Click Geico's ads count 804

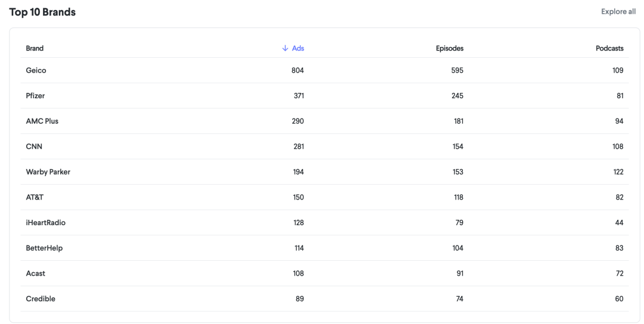click(298, 70)
